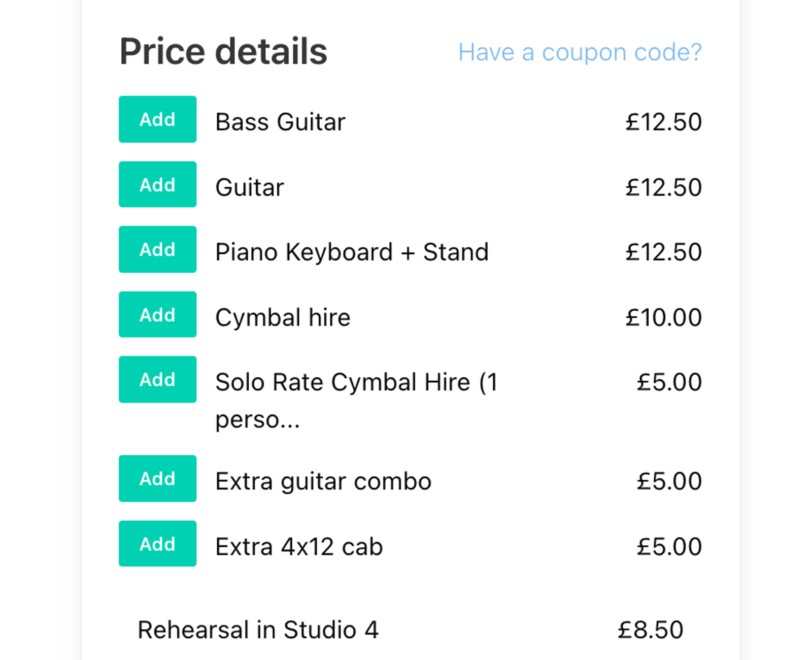Add the Extra guitar combo
The image size is (812, 660).
click(157, 478)
